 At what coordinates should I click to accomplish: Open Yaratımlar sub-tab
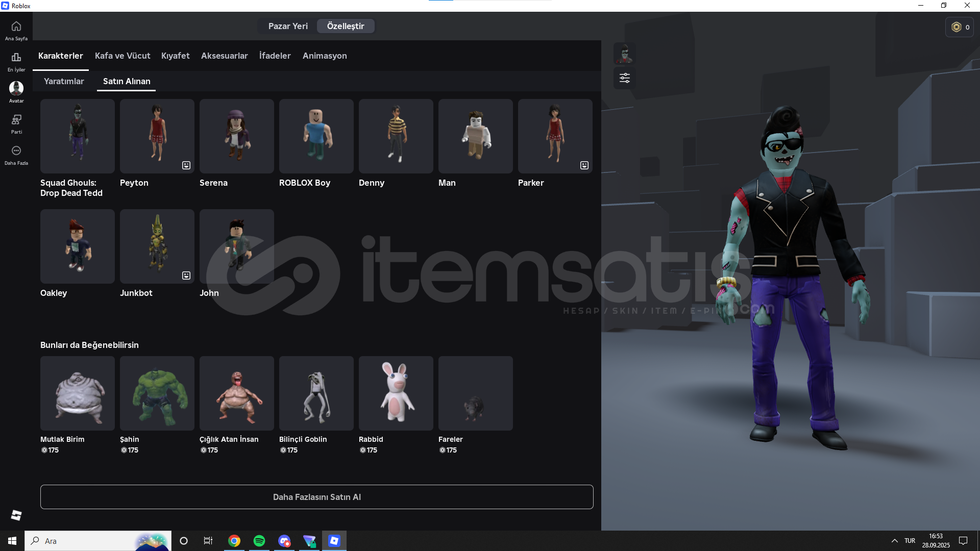(x=64, y=81)
